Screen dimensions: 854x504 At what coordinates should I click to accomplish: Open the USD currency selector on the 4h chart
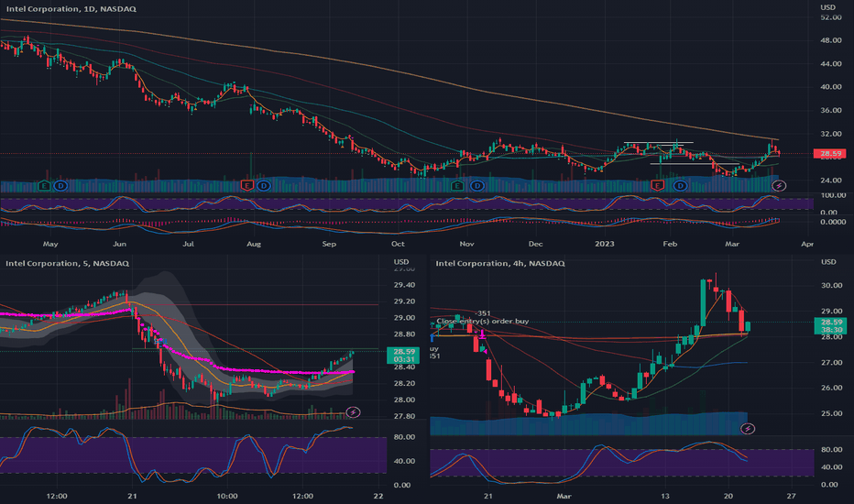[828, 262]
